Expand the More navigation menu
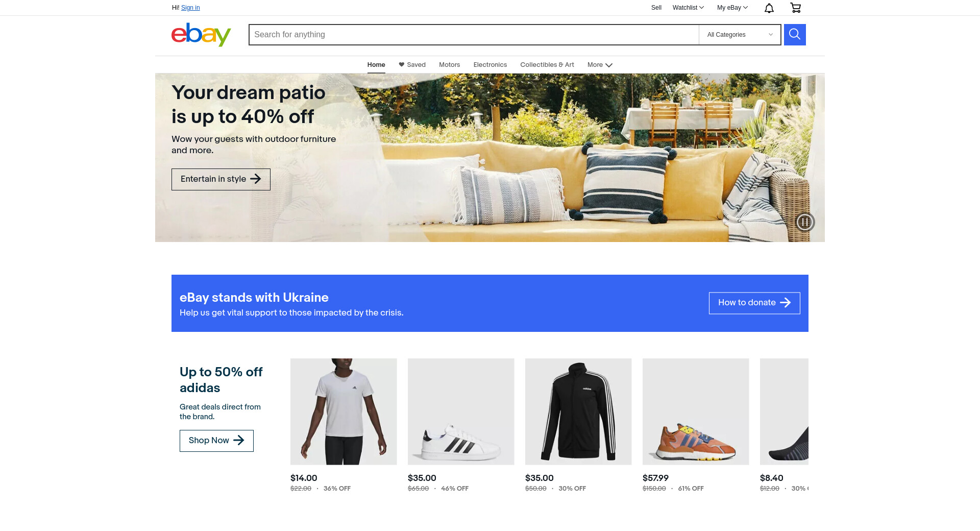Screen dimensions: 980x531 (600, 65)
